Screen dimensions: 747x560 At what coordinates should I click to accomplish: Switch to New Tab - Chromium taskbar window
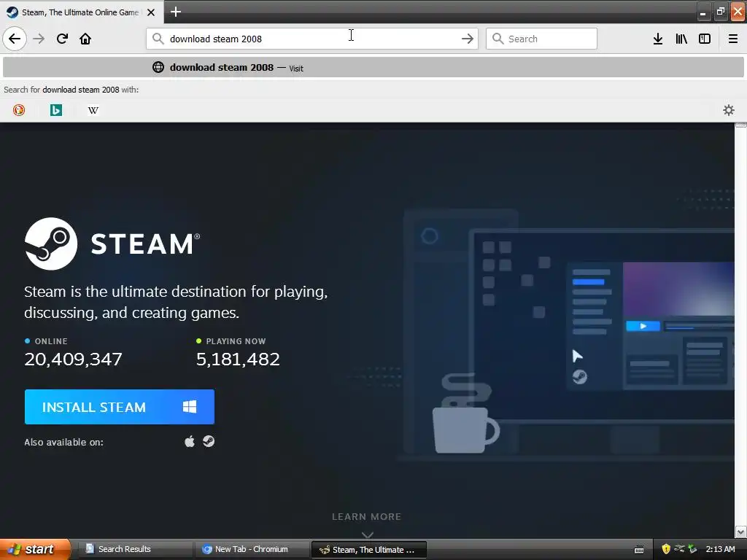252,549
